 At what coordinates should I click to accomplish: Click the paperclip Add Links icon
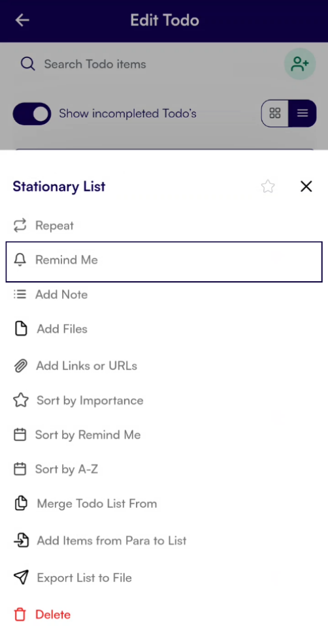point(20,365)
